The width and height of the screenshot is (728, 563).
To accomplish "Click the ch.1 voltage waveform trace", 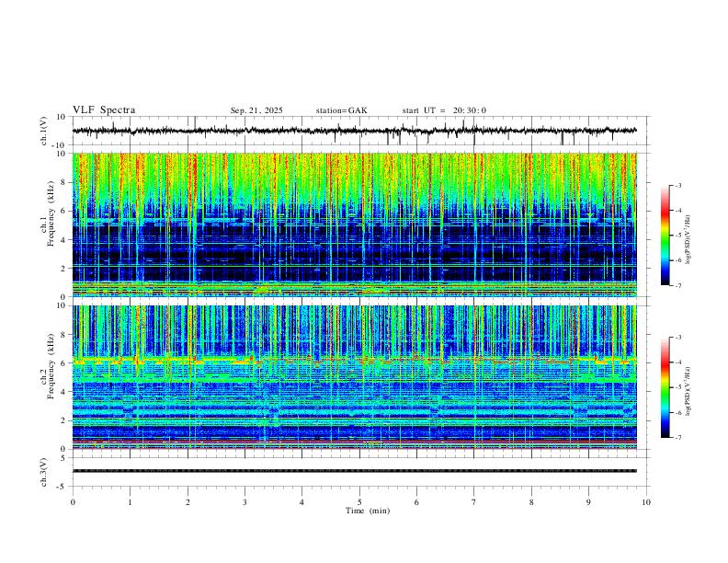I will click(x=355, y=131).
